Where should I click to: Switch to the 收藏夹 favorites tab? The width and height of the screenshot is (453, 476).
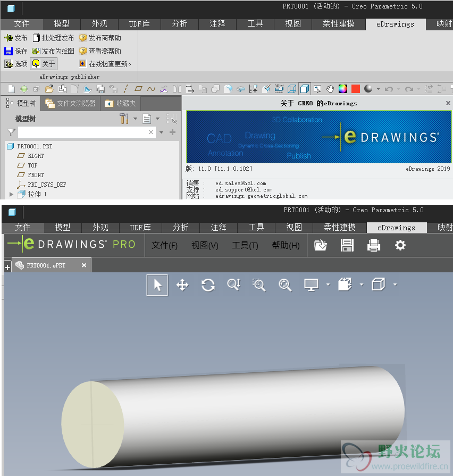pyautogui.click(x=120, y=103)
